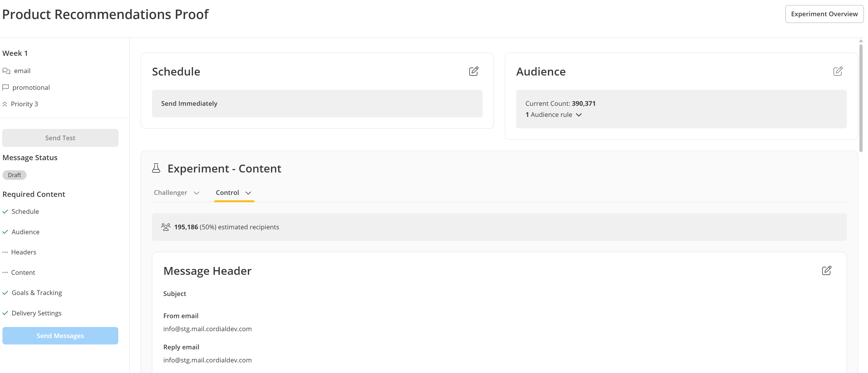Click the scrollbar up arrow

[x=861, y=41]
